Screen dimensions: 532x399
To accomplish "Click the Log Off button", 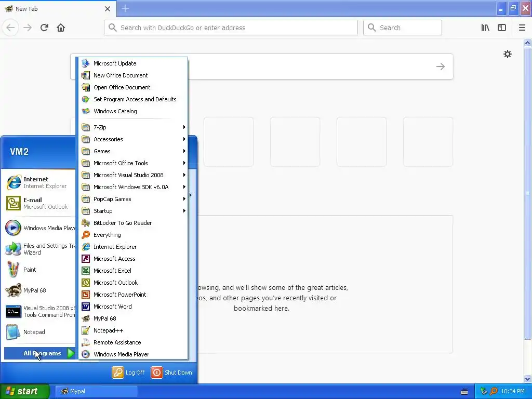I will point(128,373).
